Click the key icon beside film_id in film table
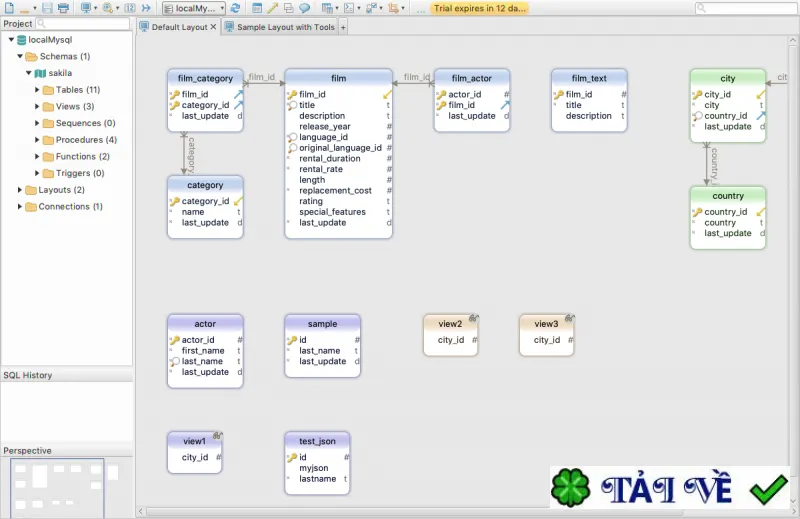 pos(292,94)
